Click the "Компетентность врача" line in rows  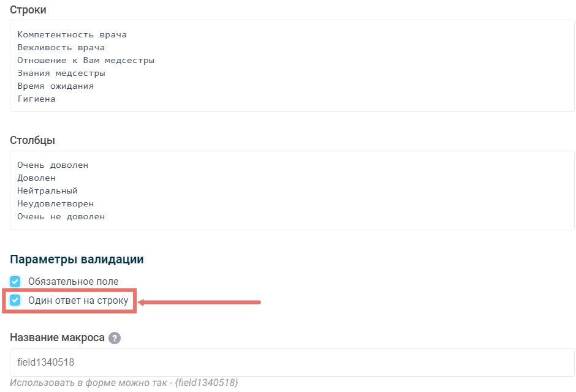coord(72,35)
